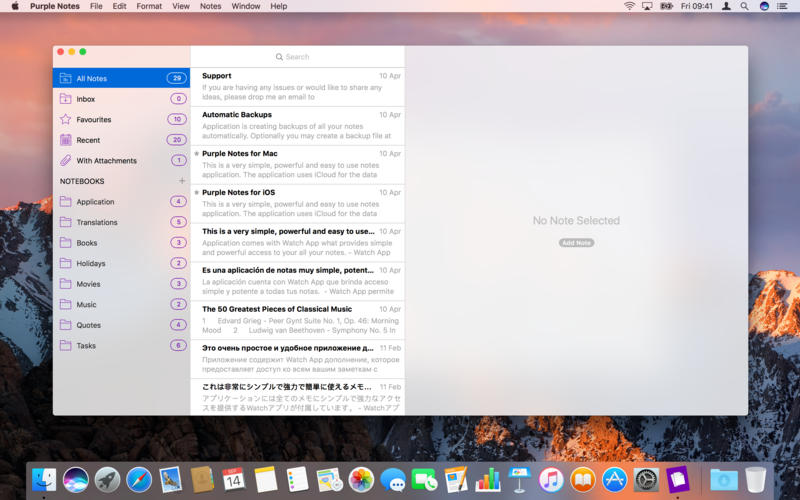Image resolution: width=800 pixels, height=500 pixels.
Task: Open the Purple Notes for Mac note
Action: 297,165
